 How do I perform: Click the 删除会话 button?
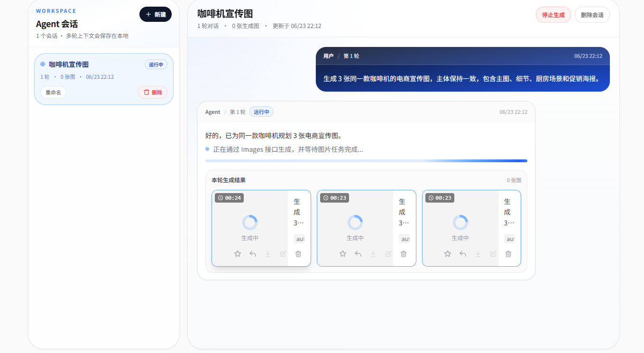(592, 15)
